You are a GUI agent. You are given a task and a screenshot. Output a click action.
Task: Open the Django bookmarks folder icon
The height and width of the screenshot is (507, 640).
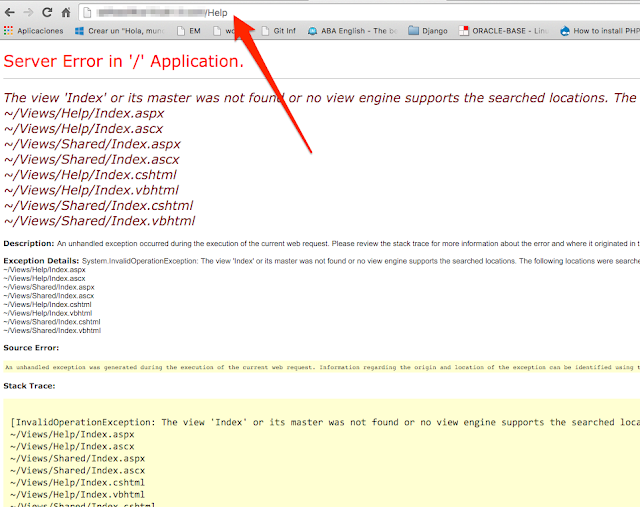coord(413,31)
